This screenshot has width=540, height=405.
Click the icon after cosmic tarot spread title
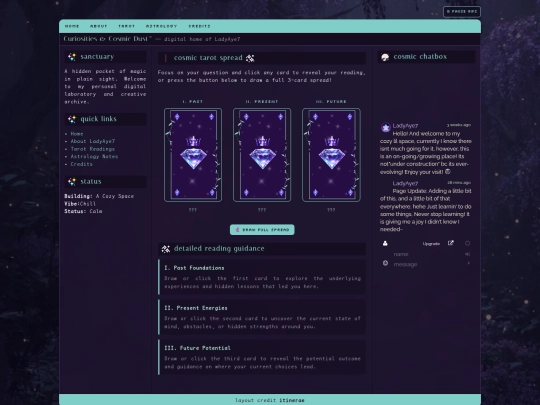(250, 58)
